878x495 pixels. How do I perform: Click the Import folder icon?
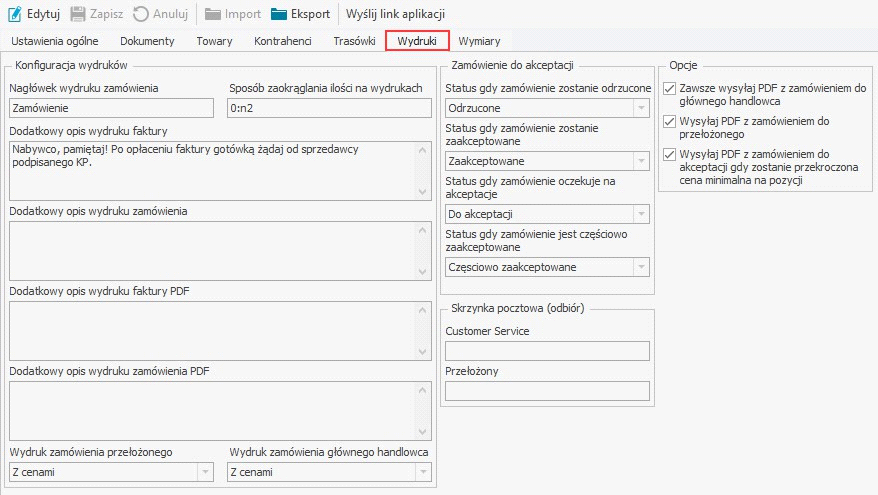point(213,14)
